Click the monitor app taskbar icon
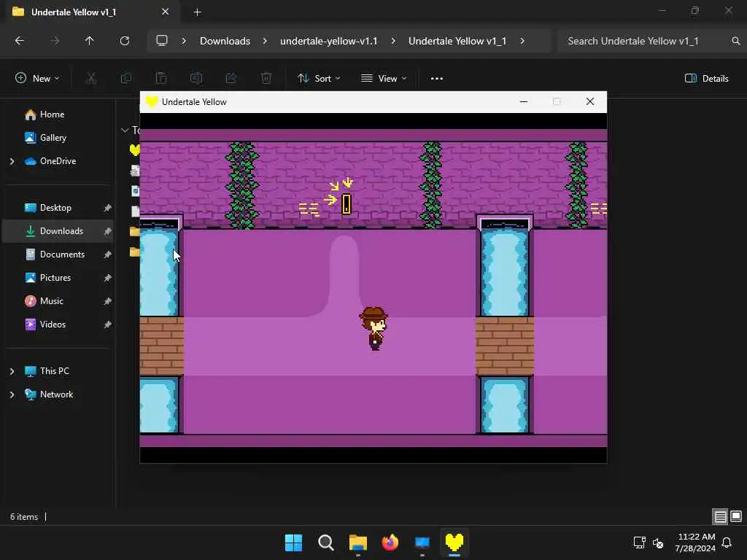 (x=422, y=542)
